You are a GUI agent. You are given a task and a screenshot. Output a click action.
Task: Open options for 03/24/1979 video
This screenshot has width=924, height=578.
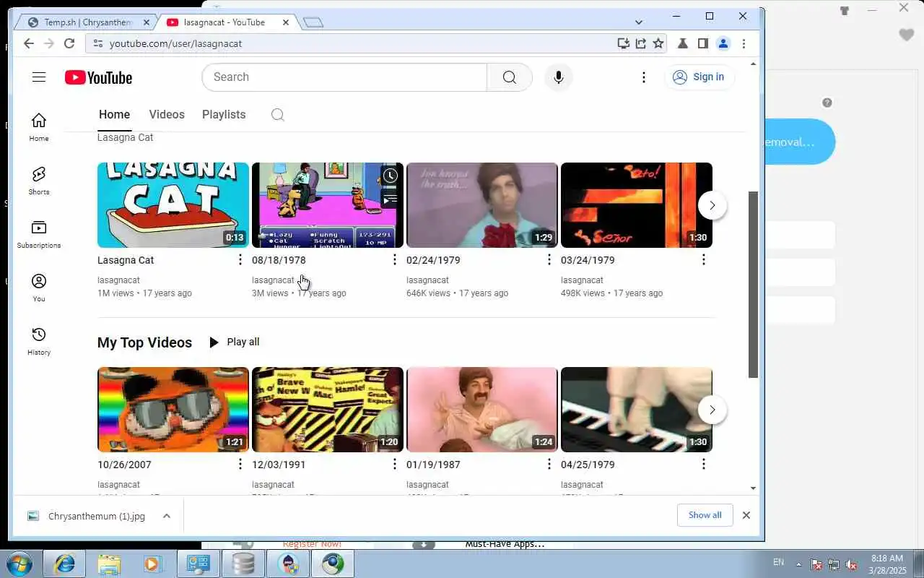704,259
